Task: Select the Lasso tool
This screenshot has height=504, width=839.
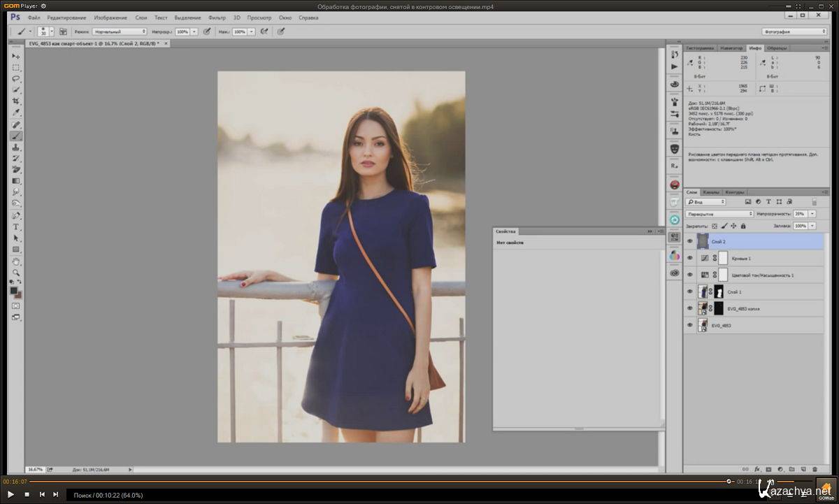Action: pyautogui.click(x=16, y=79)
